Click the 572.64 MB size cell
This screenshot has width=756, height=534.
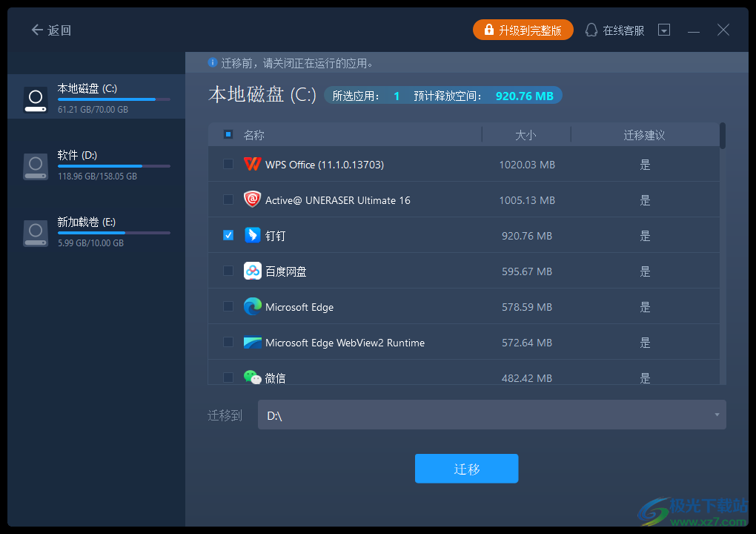(x=527, y=343)
